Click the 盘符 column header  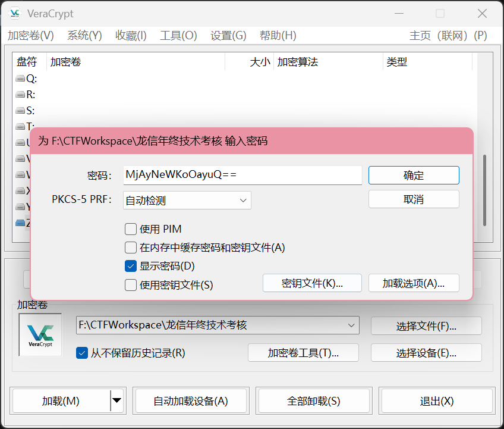[30, 61]
